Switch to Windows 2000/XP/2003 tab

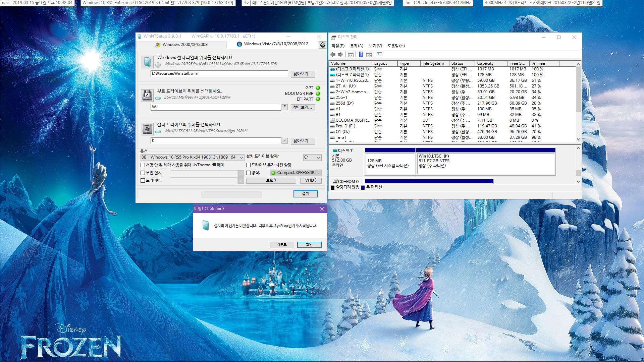(181, 44)
